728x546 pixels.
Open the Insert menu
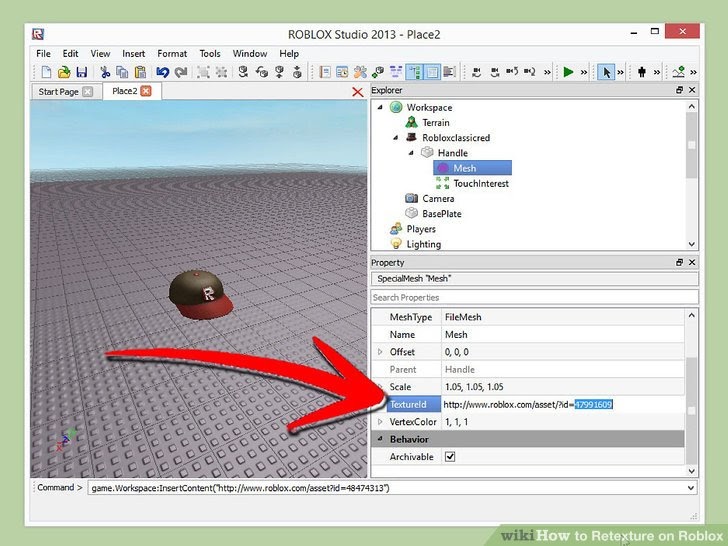point(133,53)
